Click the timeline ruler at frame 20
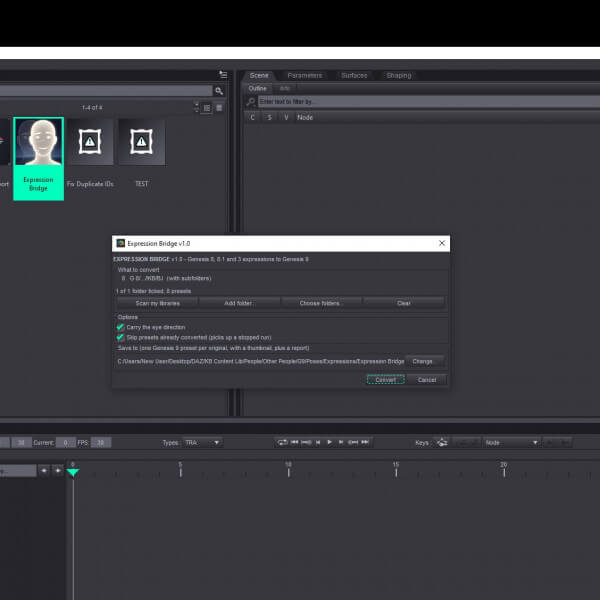The height and width of the screenshot is (600, 600). [x=504, y=470]
